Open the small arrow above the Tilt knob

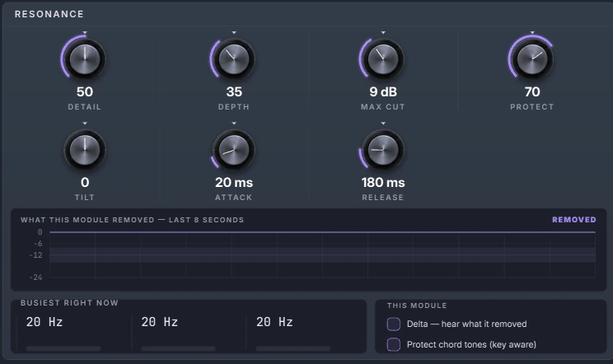85,124
